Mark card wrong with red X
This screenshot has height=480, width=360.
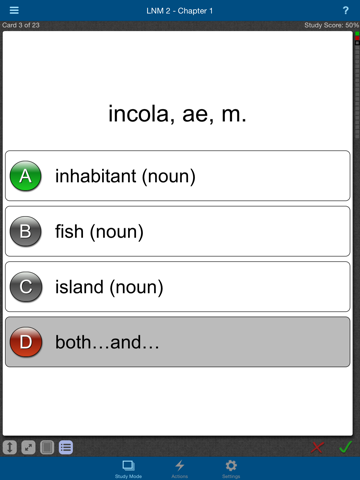317,447
